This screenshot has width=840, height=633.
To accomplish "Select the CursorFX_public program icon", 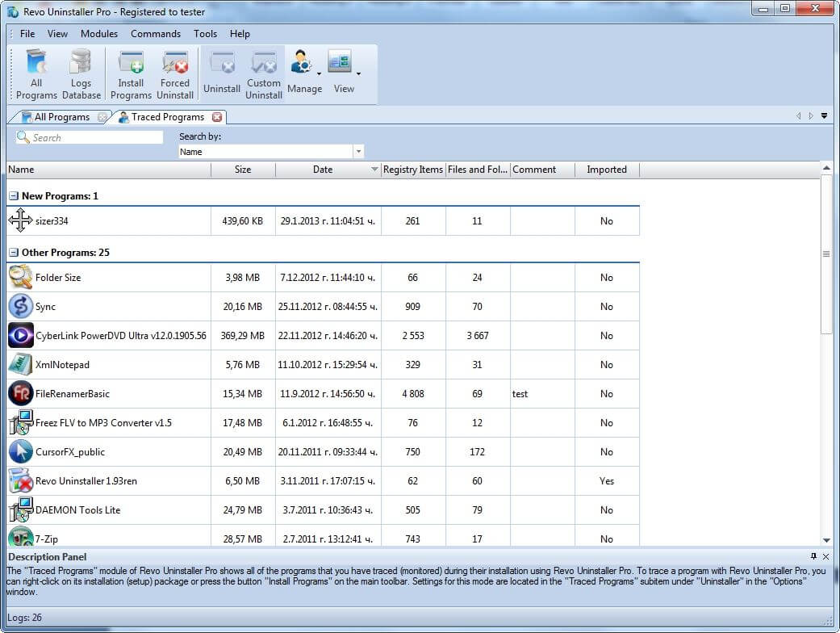I will (20, 451).
